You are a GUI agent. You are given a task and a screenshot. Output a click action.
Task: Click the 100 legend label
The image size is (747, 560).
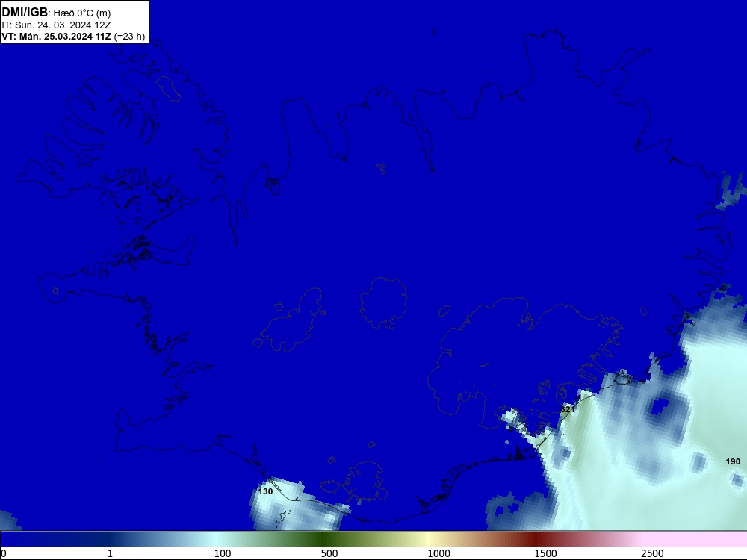click(x=223, y=553)
